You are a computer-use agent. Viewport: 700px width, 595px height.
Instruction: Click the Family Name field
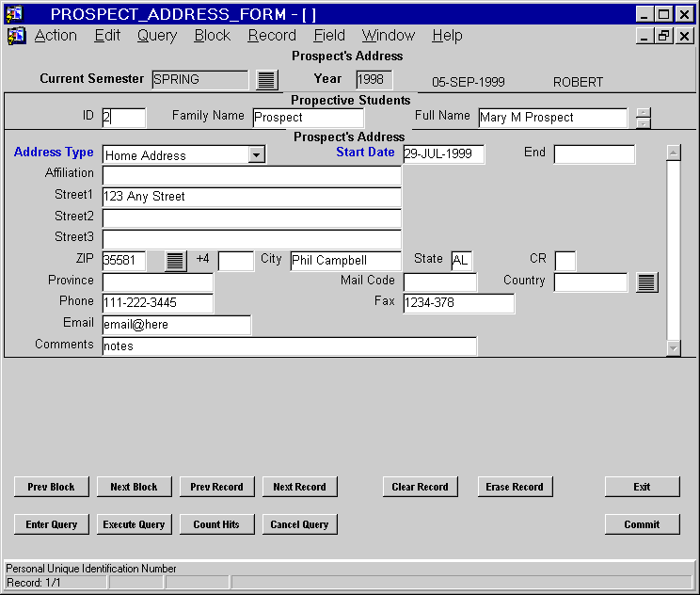point(308,118)
